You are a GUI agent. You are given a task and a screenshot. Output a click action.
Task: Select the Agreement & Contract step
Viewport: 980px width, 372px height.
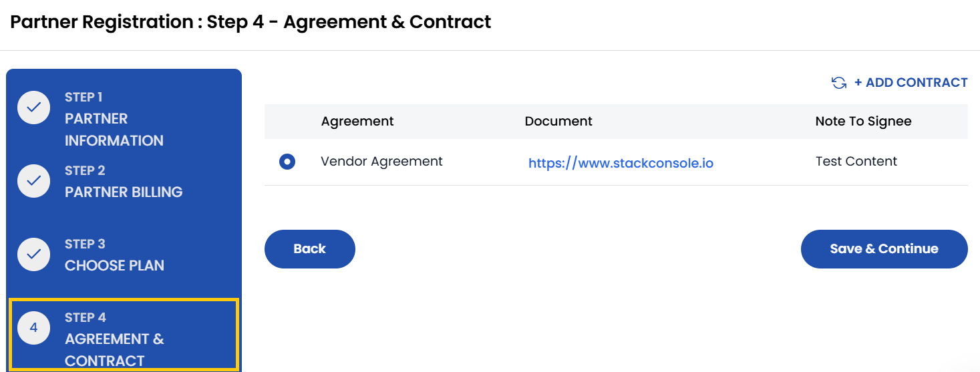(114, 339)
